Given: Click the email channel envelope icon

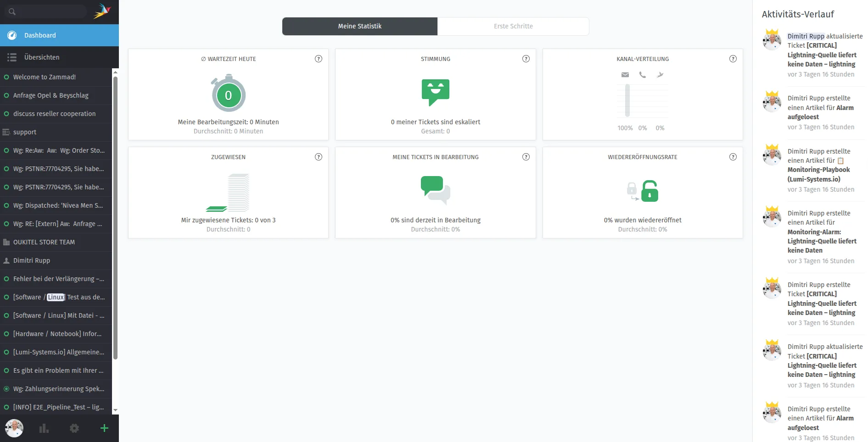Looking at the screenshot, I should coord(625,75).
